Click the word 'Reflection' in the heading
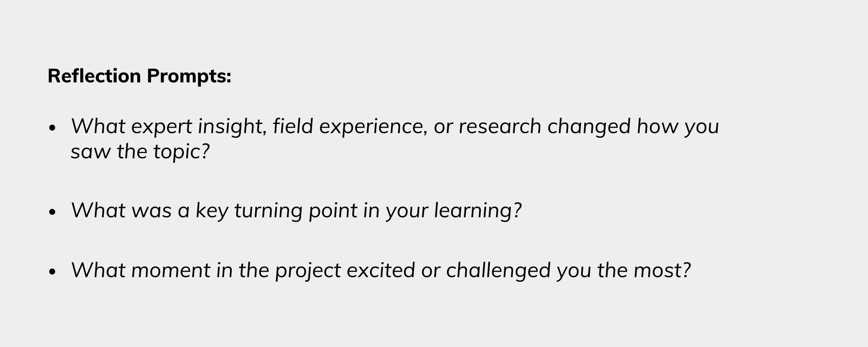 94,76
